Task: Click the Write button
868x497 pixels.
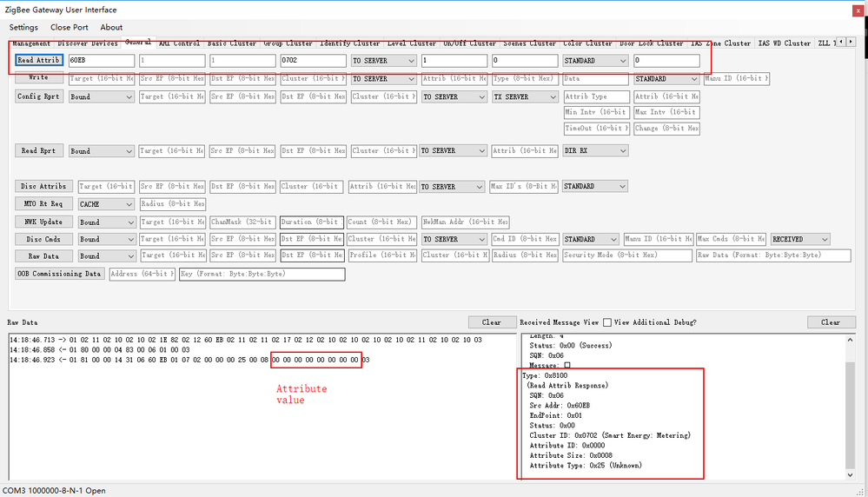Action: click(38, 77)
